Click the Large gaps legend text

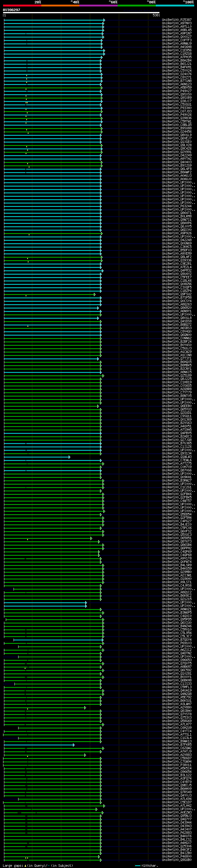point(38,865)
